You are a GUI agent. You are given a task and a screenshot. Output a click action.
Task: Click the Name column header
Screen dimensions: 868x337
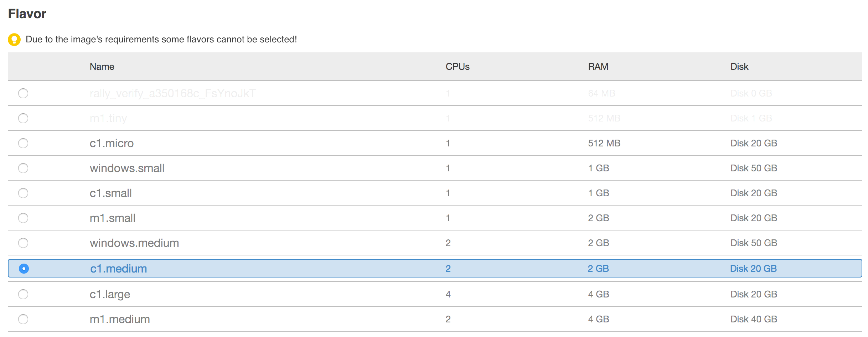102,67
